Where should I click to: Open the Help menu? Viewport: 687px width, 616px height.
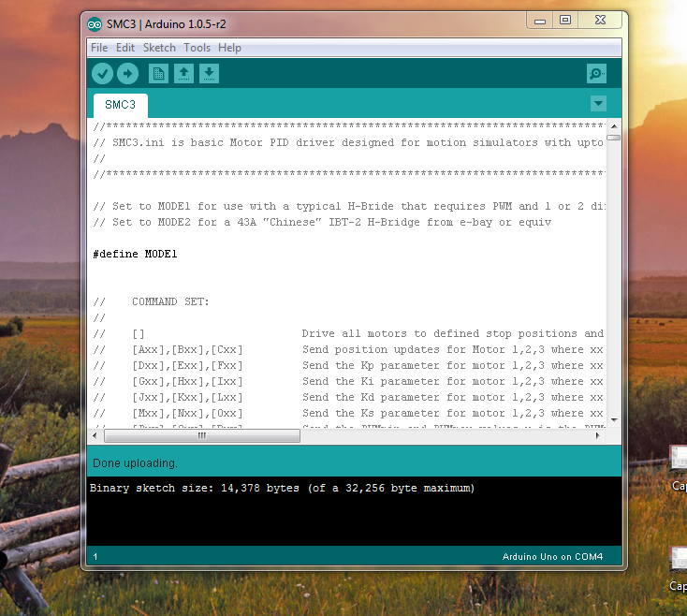click(x=229, y=48)
